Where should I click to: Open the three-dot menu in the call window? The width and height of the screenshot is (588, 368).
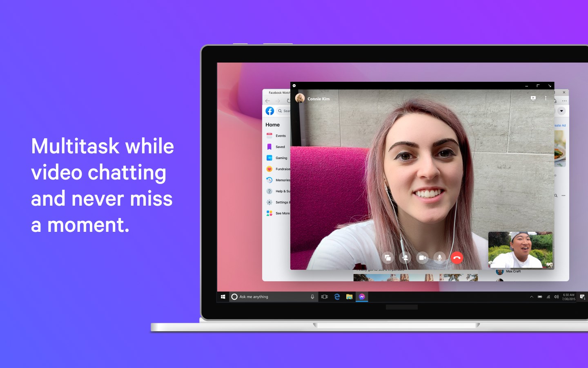coord(546,98)
